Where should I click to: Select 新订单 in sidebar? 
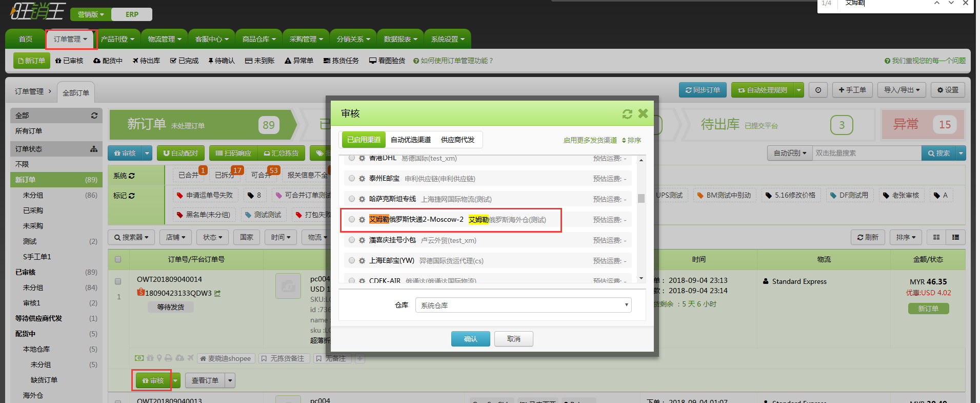[x=56, y=180]
